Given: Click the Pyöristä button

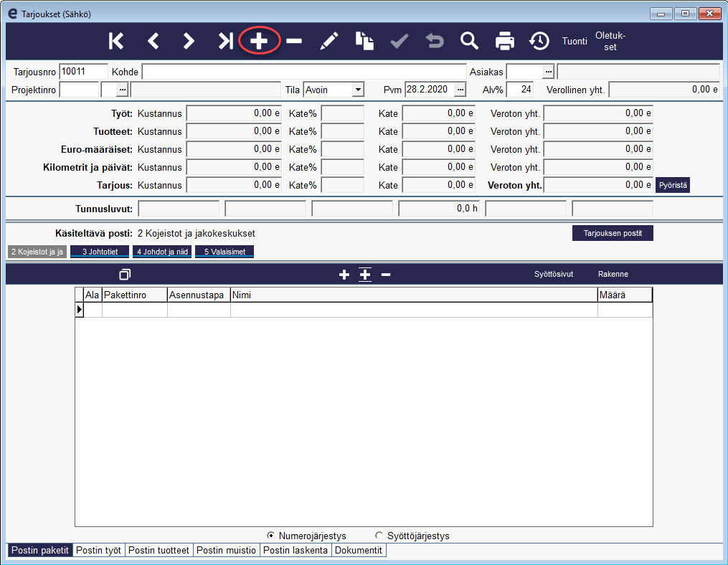Looking at the screenshot, I should 673,185.
